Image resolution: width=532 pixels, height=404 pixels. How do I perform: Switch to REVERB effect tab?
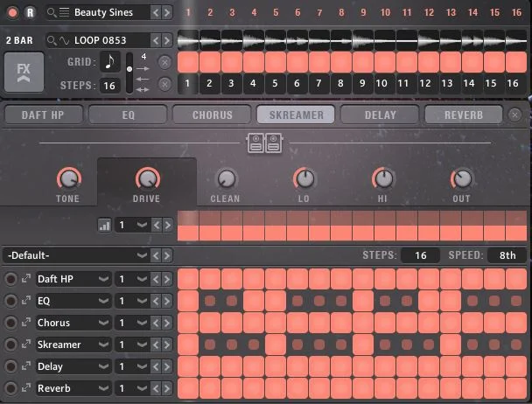coord(464,115)
